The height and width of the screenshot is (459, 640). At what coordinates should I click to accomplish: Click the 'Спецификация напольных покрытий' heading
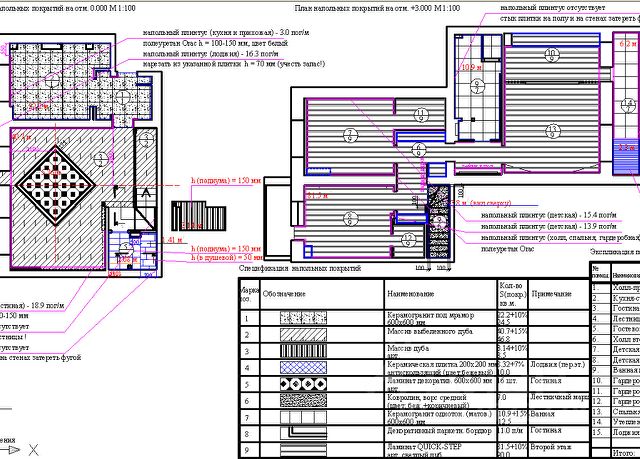300,268
